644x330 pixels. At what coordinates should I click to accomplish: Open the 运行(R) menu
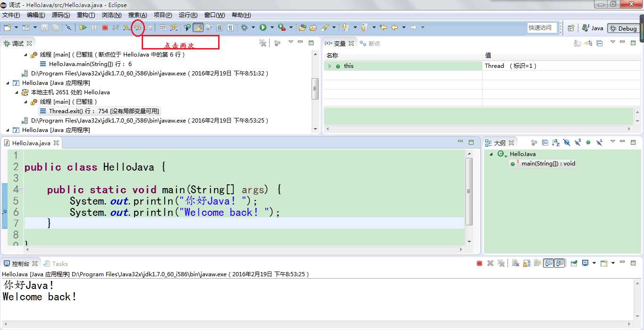click(x=188, y=15)
